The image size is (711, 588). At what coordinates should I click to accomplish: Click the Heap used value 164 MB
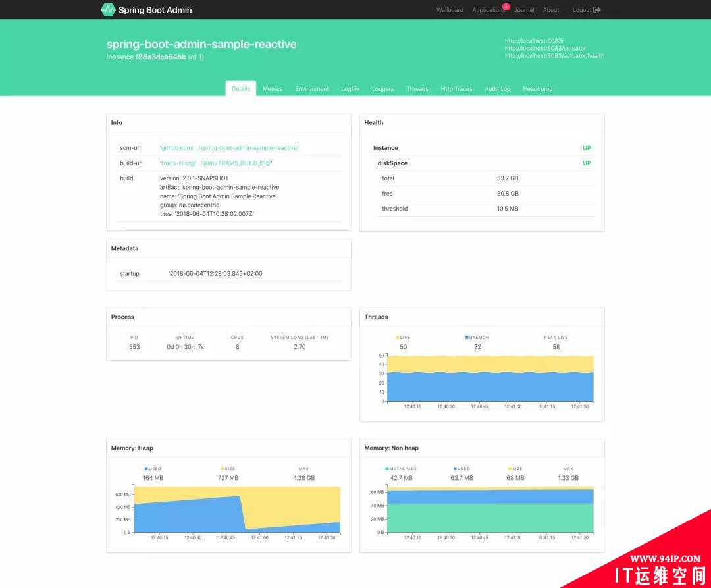point(153,478)
